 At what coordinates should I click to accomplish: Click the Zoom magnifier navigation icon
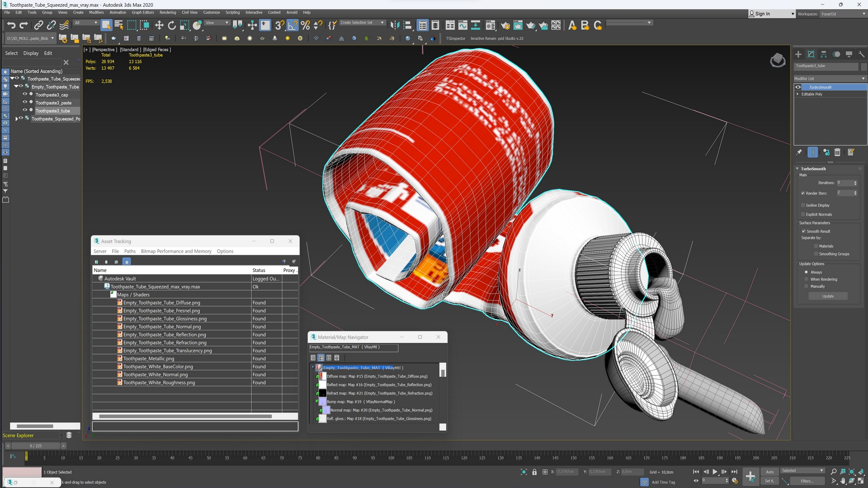pyautogui.click(x=834, y=472)
